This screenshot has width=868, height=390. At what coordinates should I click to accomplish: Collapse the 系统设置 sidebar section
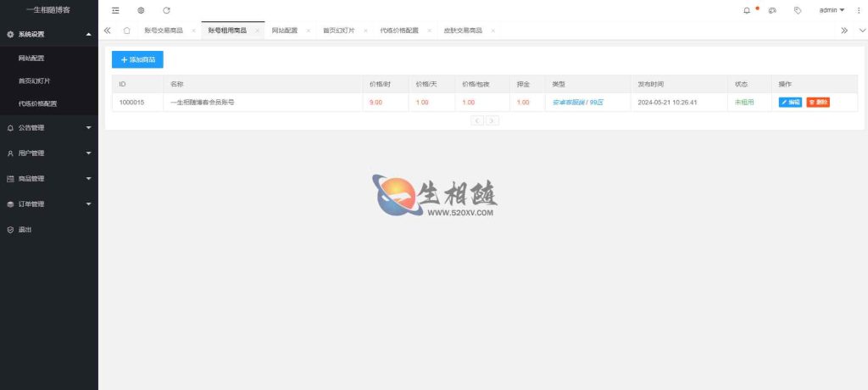49,35
